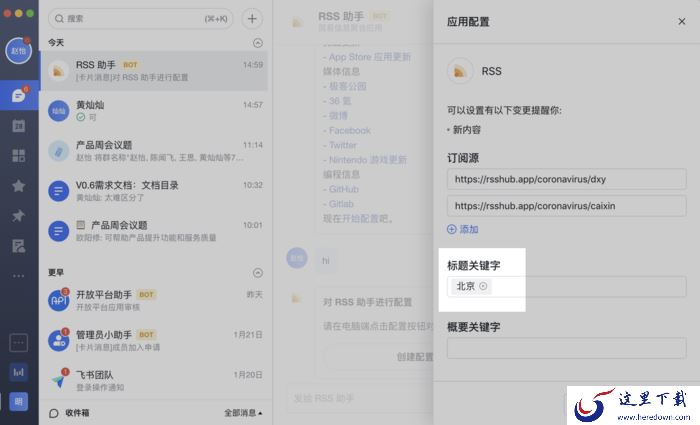Screen dimensions: 700x425
Task: Open the bottom blue app icon in the sidebar
Action: pos(18,402)
